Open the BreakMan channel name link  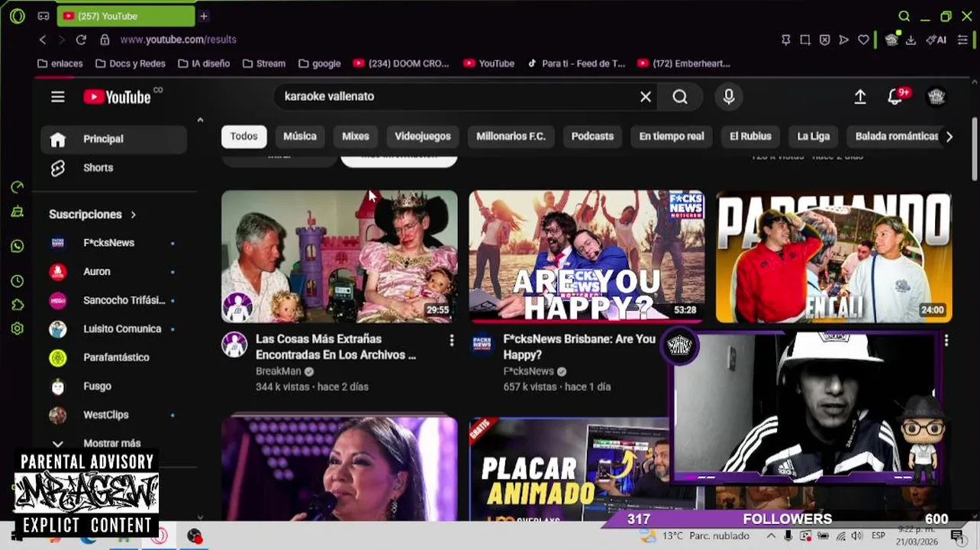(x=278, y=371)
